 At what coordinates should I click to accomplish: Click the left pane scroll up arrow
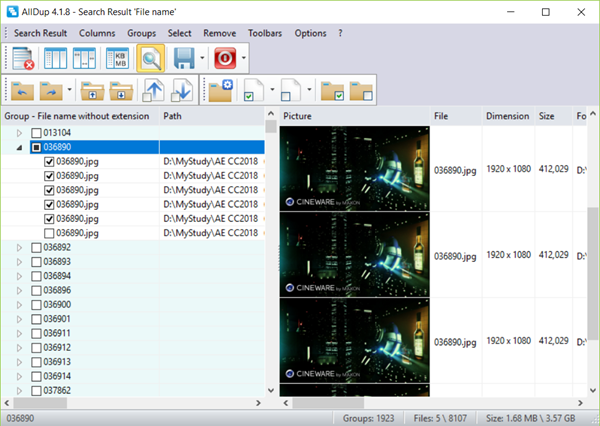[271, 114]
